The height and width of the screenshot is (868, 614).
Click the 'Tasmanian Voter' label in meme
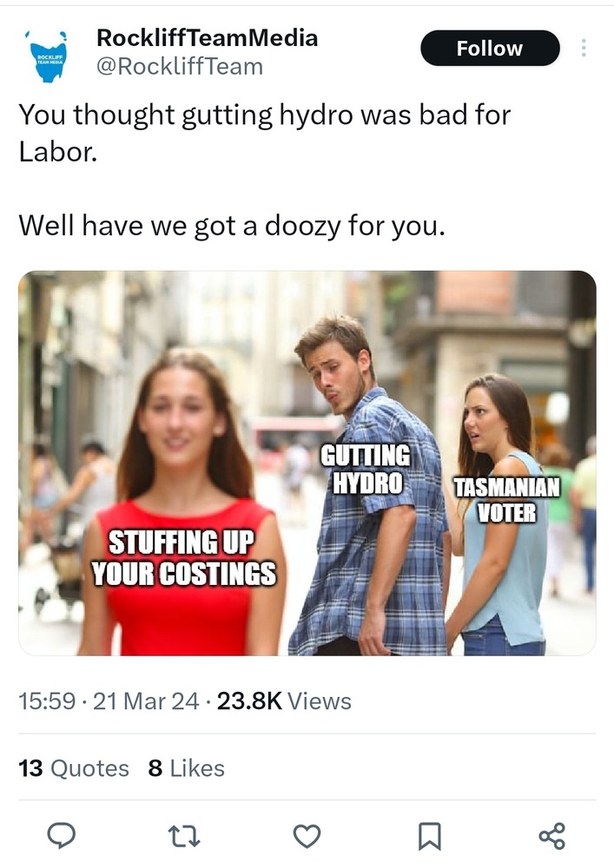pos(506,500)
